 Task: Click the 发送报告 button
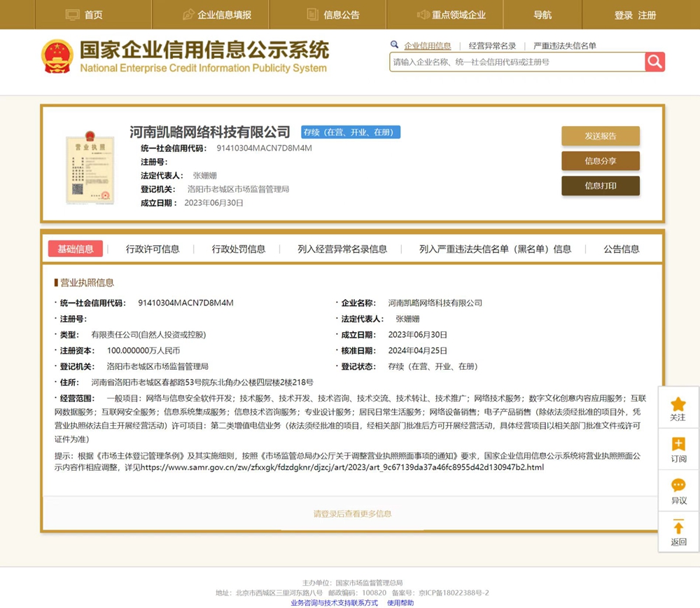click(x=601, y=136)
